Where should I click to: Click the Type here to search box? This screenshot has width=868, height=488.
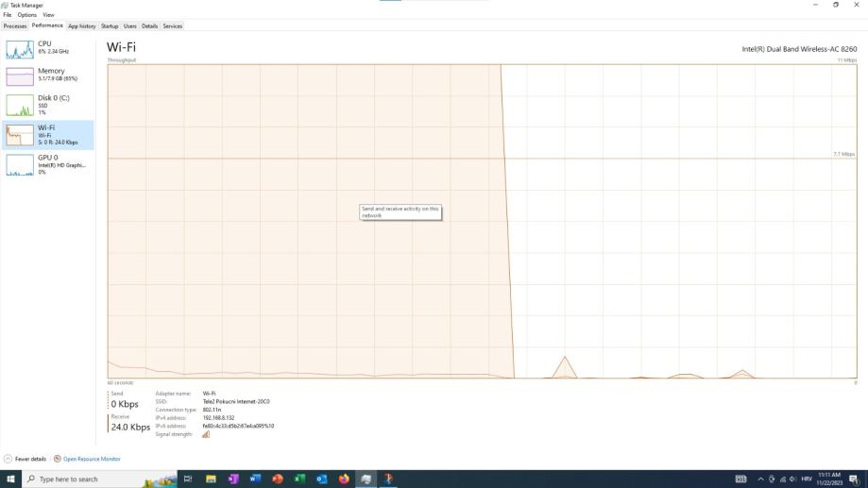click(99, 480)
